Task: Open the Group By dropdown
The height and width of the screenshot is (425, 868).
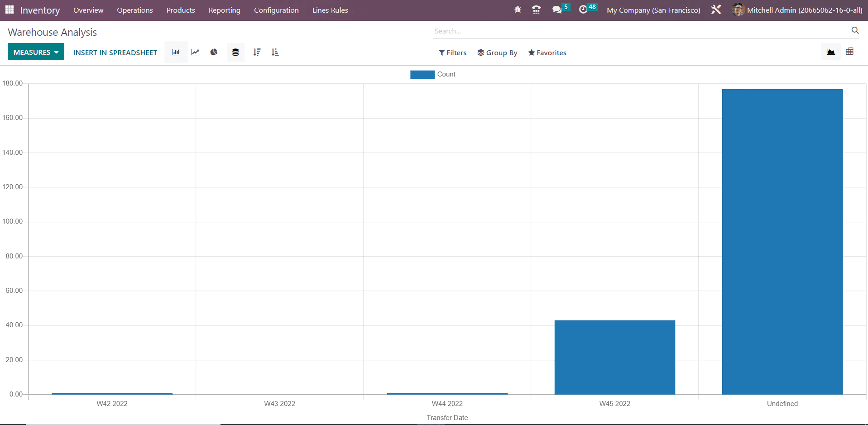Action: 497,53
